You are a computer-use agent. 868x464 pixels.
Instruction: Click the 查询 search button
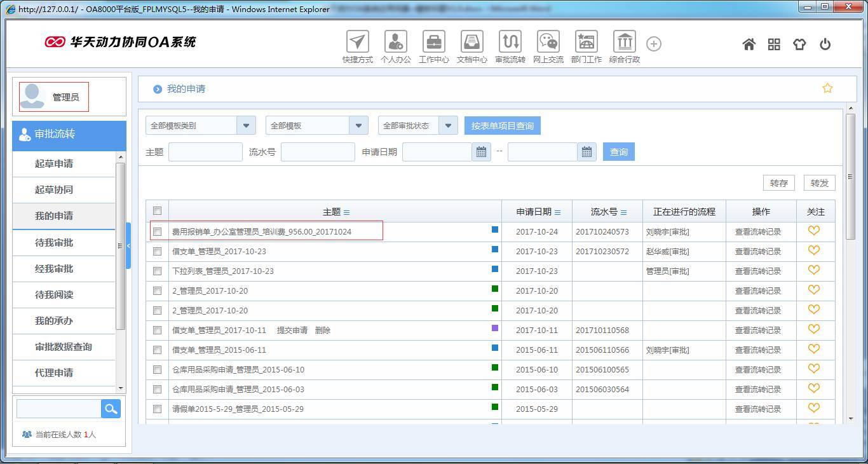tap(618, 151)
